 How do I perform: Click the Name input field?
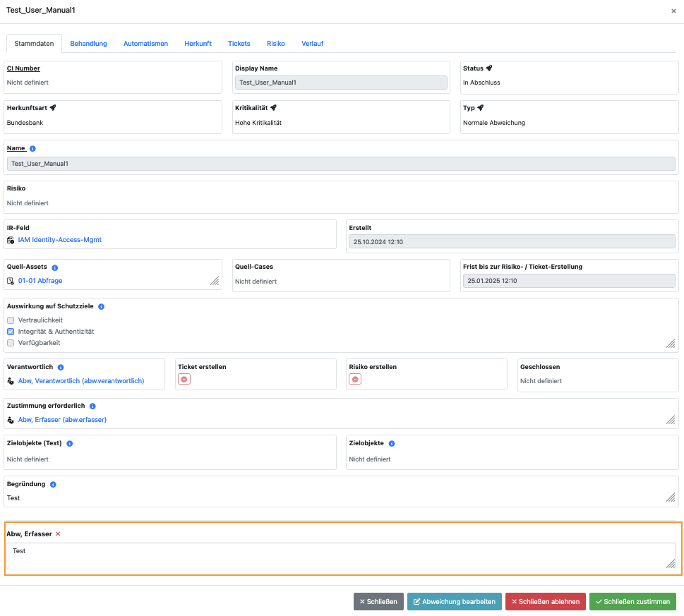click(341, 164)
